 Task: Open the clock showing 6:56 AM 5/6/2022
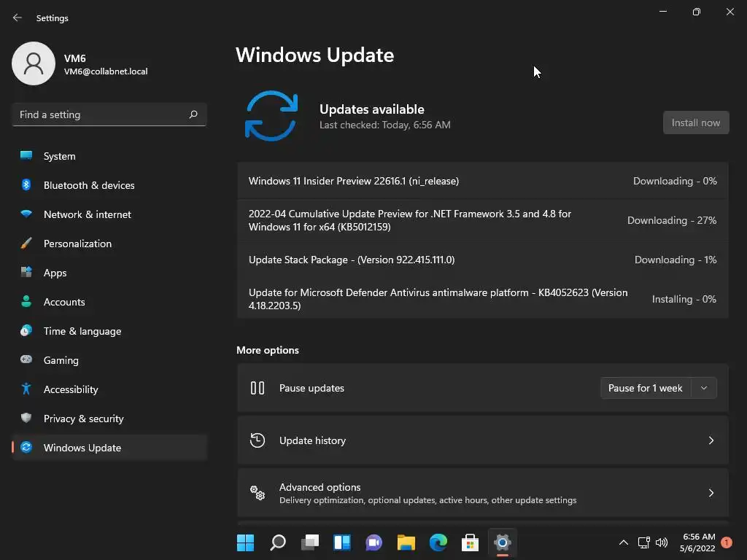coord(698,542)
